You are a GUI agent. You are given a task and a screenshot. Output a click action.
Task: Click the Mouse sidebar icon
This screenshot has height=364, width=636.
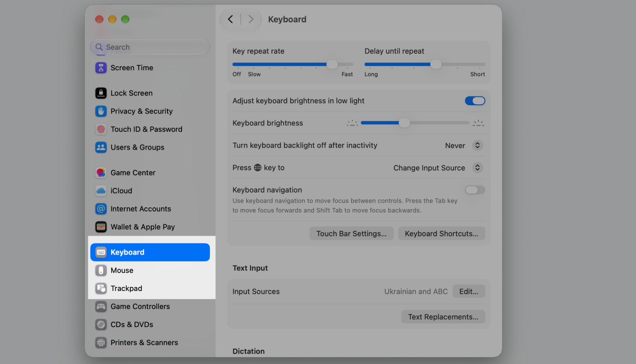(101, 270)
